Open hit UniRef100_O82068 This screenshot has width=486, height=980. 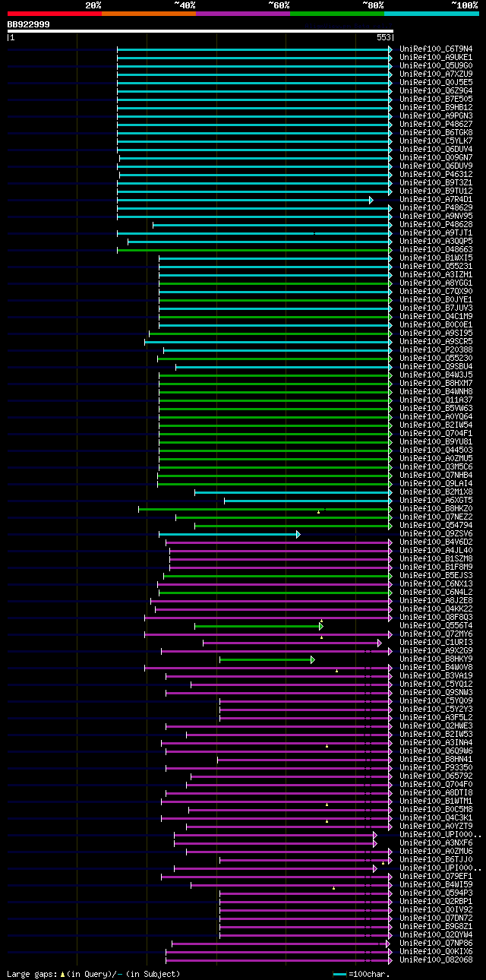(436, 959)
